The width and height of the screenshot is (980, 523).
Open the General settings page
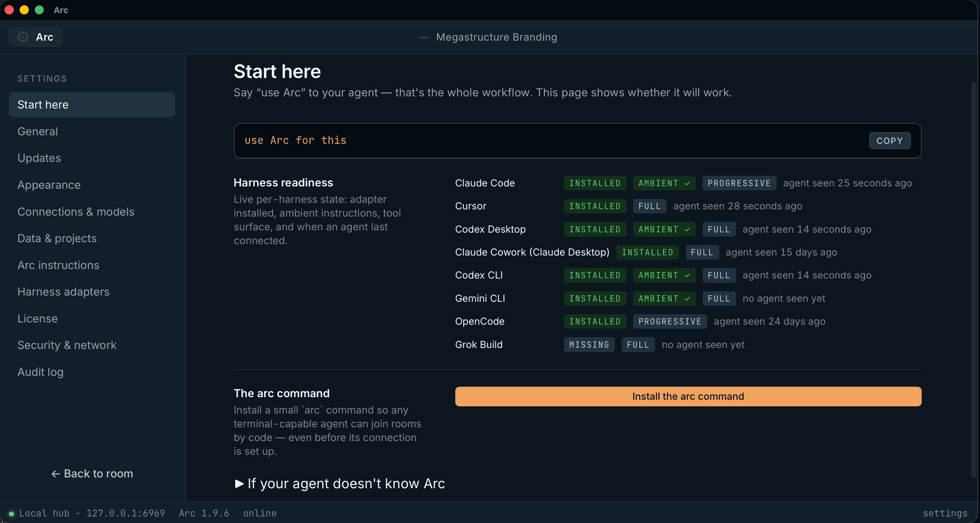click(x=92, y=131)
